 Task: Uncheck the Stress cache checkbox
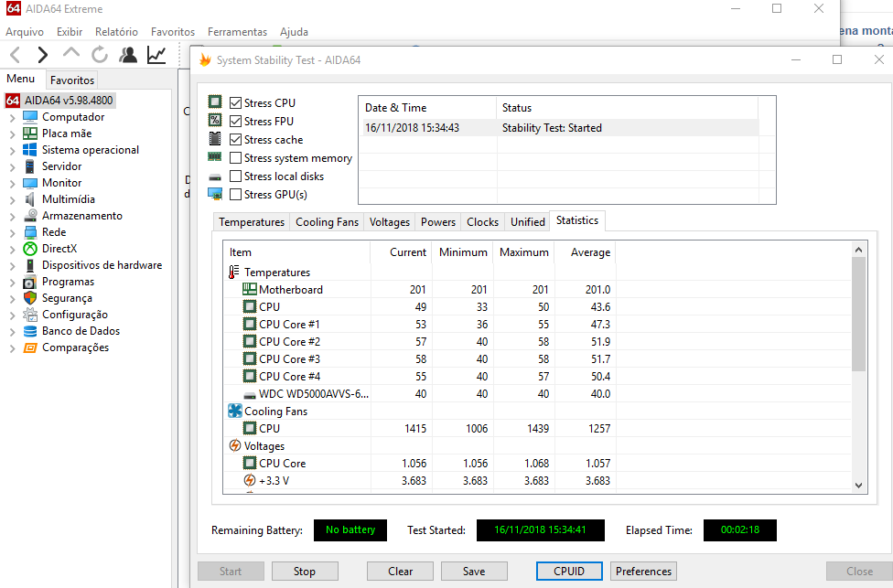[x=235, y=140]
